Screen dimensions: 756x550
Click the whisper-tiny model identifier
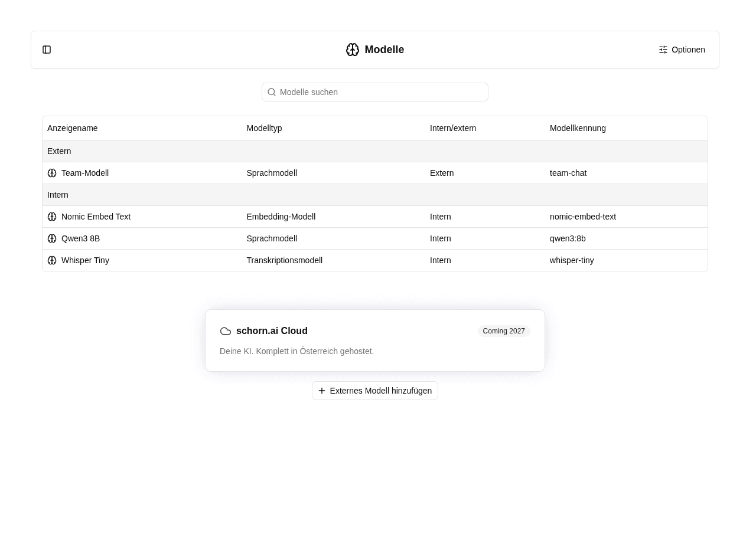(572, 260)
